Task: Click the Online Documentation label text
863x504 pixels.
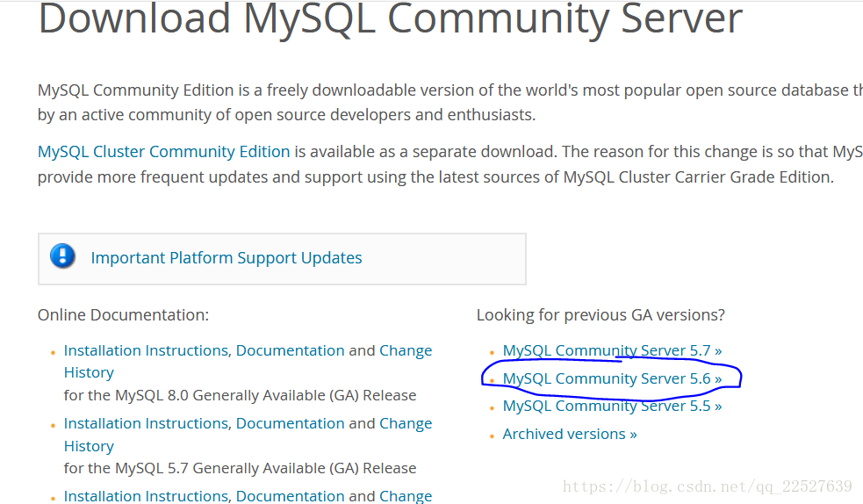Action: tap(123, 314)
